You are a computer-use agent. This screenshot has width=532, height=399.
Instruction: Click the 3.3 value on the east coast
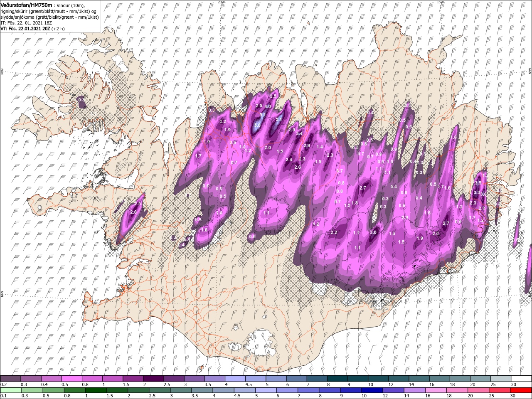[477, 193]
